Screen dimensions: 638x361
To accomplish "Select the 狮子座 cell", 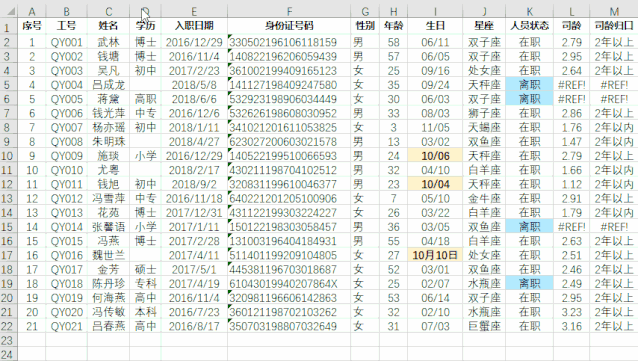I will (x=484, y=113).
